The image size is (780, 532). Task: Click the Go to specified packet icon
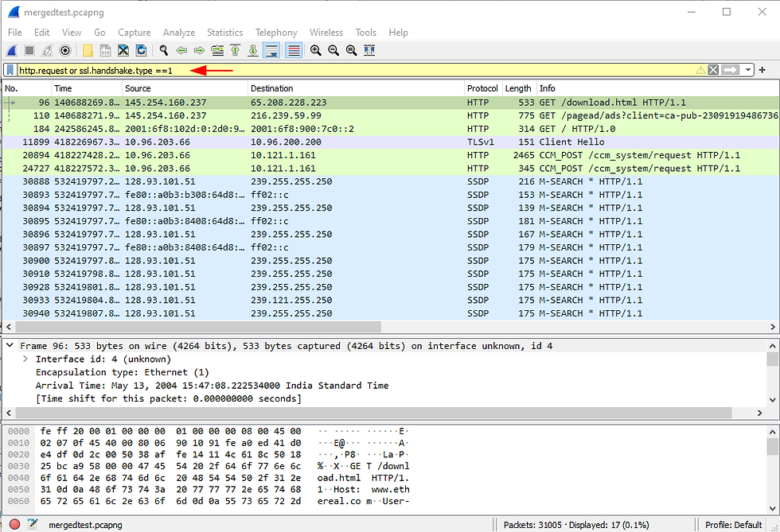tap(217, 50)
